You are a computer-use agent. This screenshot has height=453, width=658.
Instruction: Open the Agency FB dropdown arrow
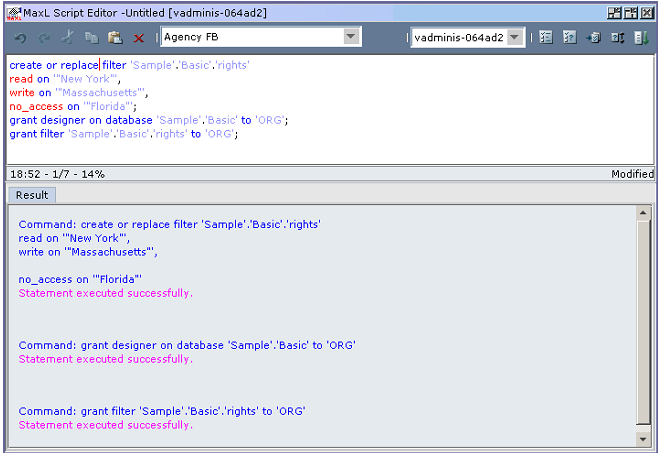pyautogui.click(x=351, y=37)
